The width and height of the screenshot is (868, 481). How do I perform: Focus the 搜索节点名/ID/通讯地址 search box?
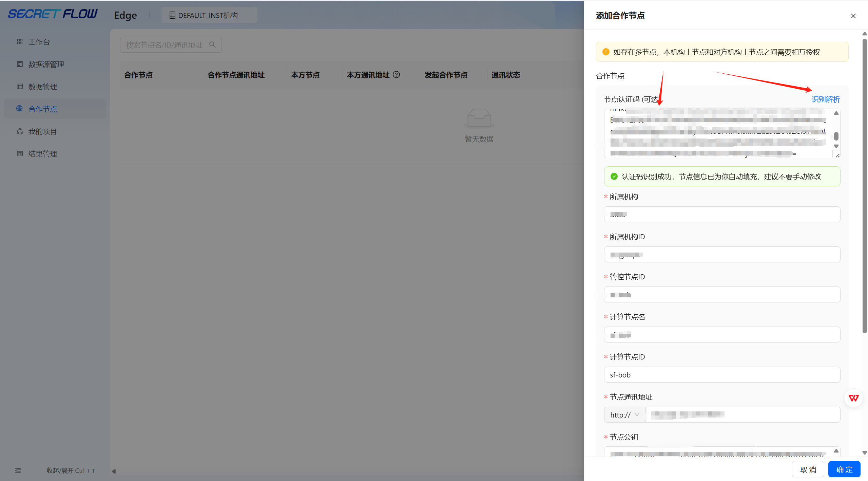coord(171,45)
